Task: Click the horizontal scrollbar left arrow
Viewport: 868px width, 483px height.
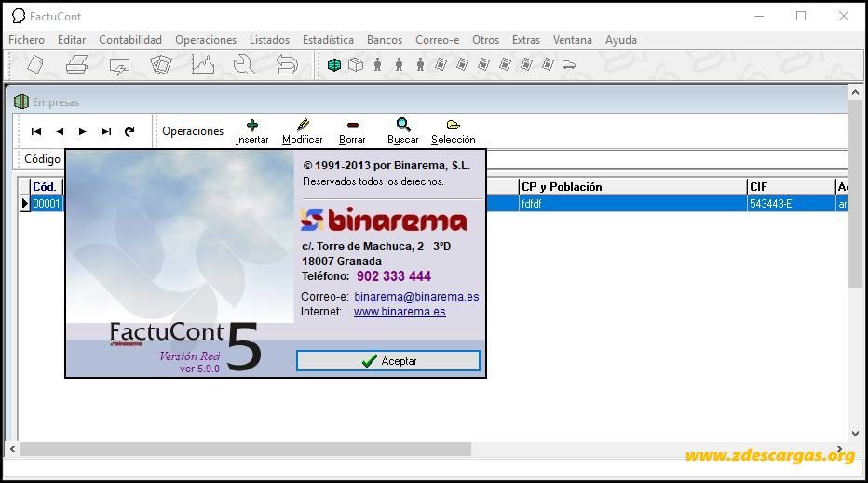Action: click(x=12, y=449)
